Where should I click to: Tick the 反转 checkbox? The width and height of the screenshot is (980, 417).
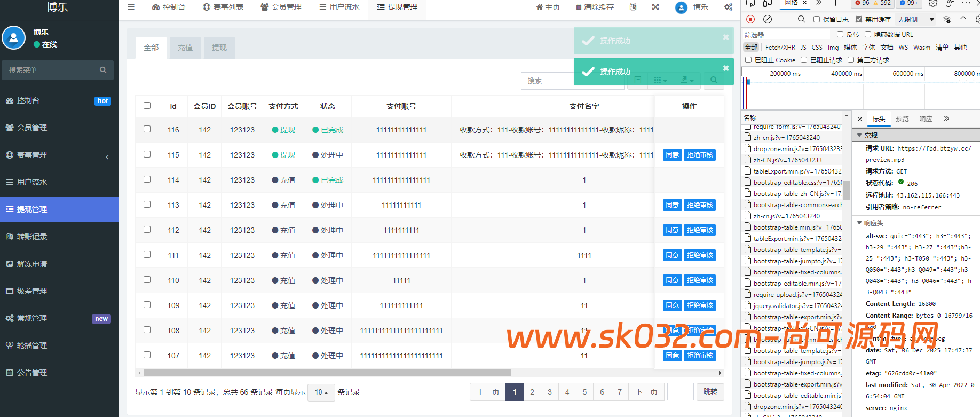(840, 34)
